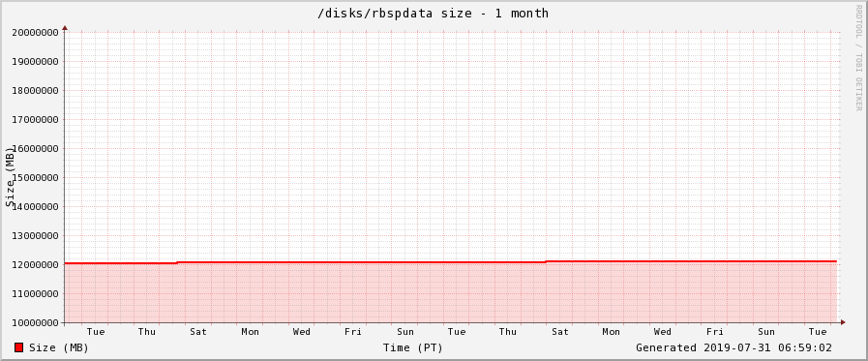Click the second 'Sat' x-axis label
Image resolution: width=868 pixels, height=361 pixels.
(559, 332)
